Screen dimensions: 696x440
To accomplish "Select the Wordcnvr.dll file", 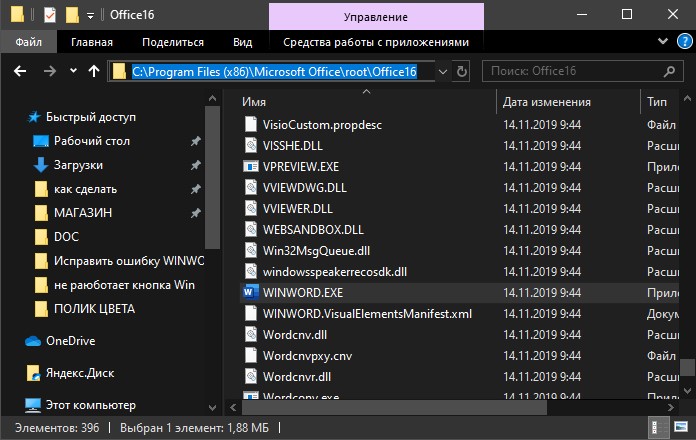I will click(x=297, y=377).
